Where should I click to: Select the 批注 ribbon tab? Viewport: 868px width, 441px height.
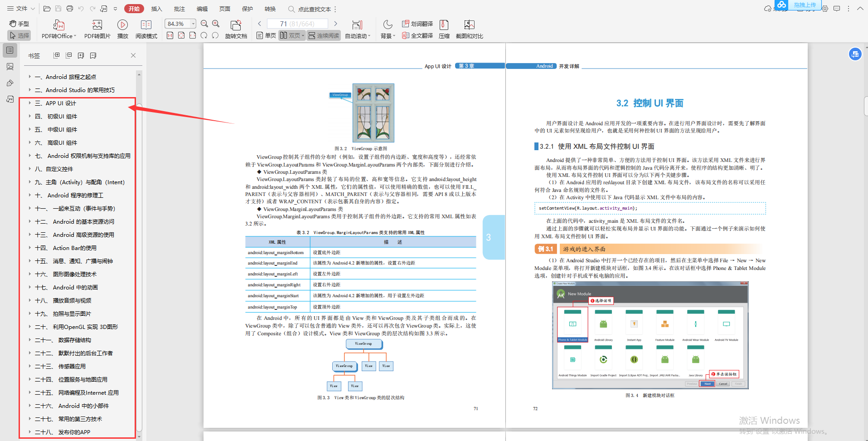click(x=179, y=9)
